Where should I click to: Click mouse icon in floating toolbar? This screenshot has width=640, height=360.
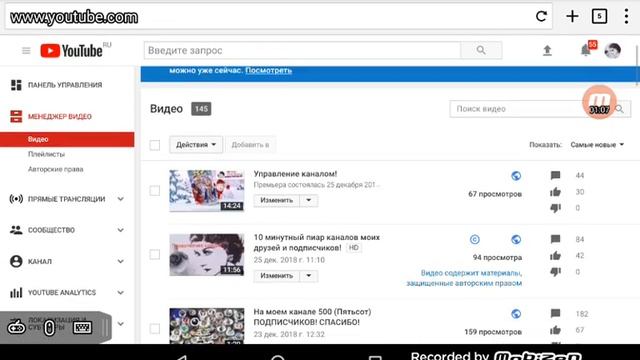[49, 327]
